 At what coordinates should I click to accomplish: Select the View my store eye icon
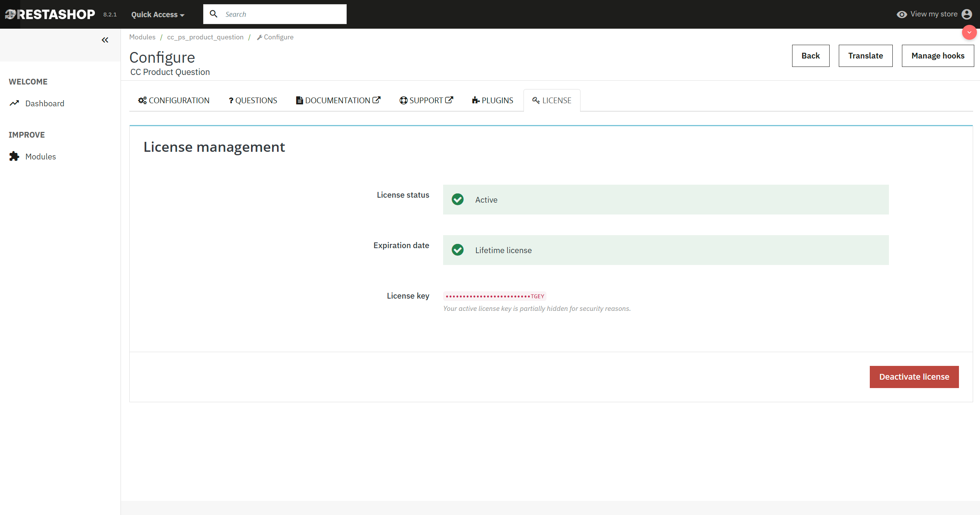pyautogui.click(x=902, y=14)
